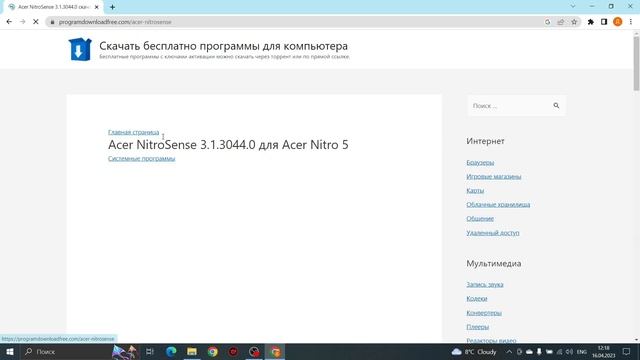The height and width of the screenshot is (360, 640).
Task: Open the solid red round taskbar app
Action: coord(233,351)
